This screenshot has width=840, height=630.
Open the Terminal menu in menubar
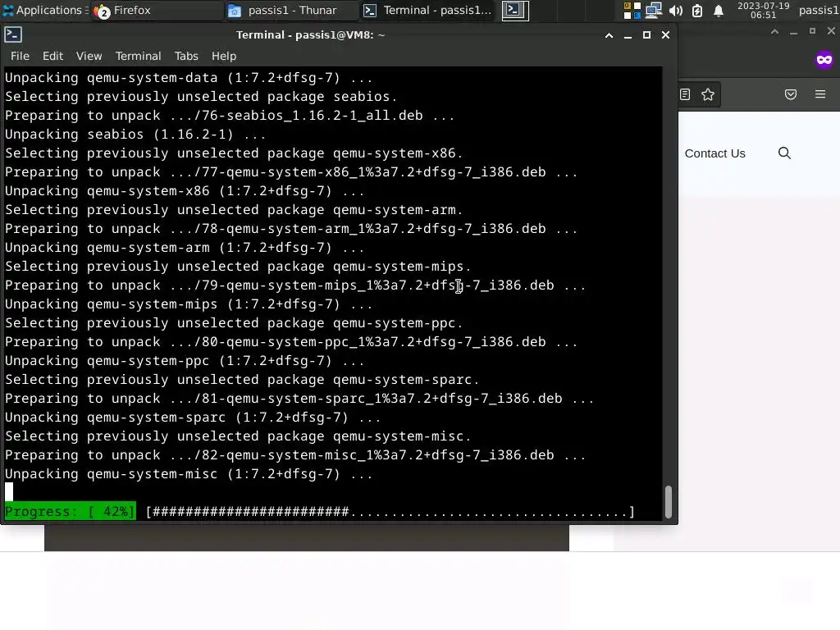[x=138, y=56]
